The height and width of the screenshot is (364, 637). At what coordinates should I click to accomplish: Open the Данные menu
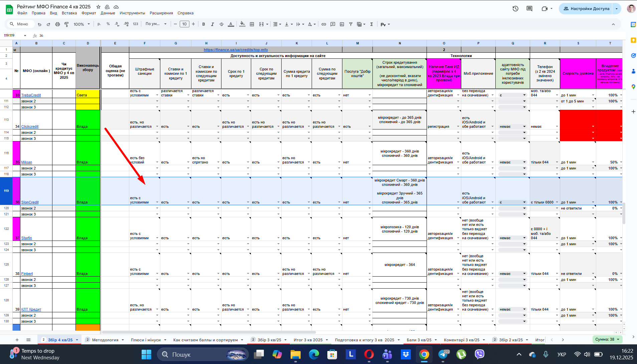click(x=108, y=13)
